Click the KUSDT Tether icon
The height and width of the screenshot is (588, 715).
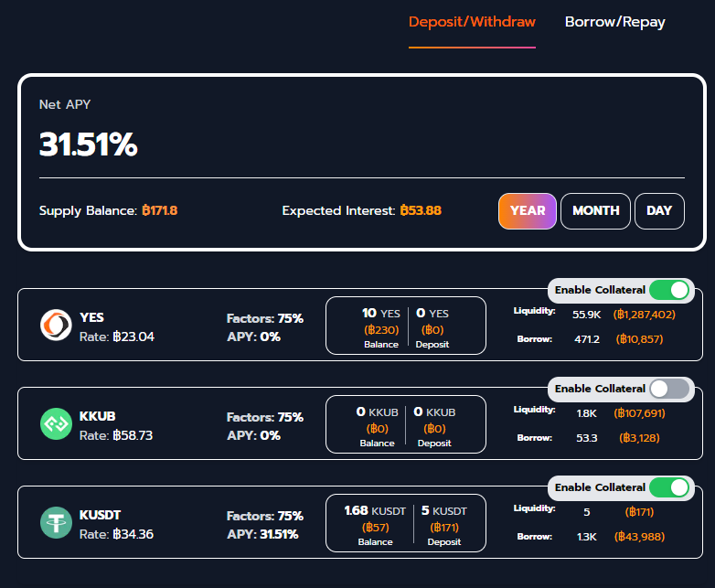[x=56, y=522]
